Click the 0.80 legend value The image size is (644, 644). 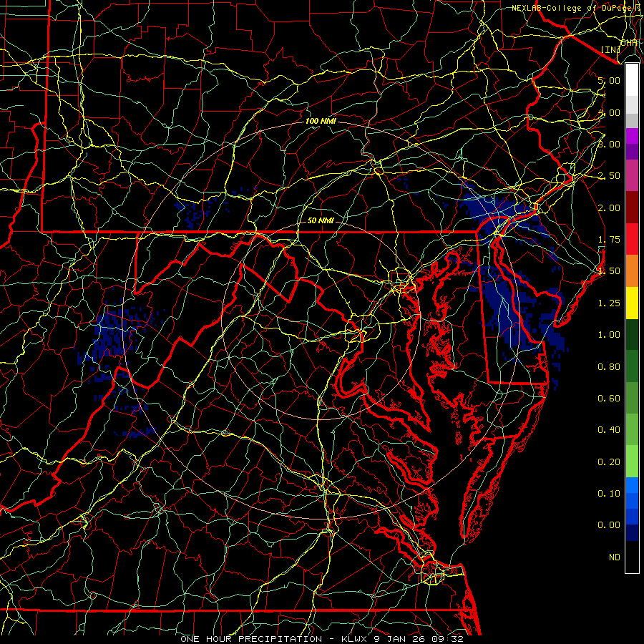(x=609, y=367)
